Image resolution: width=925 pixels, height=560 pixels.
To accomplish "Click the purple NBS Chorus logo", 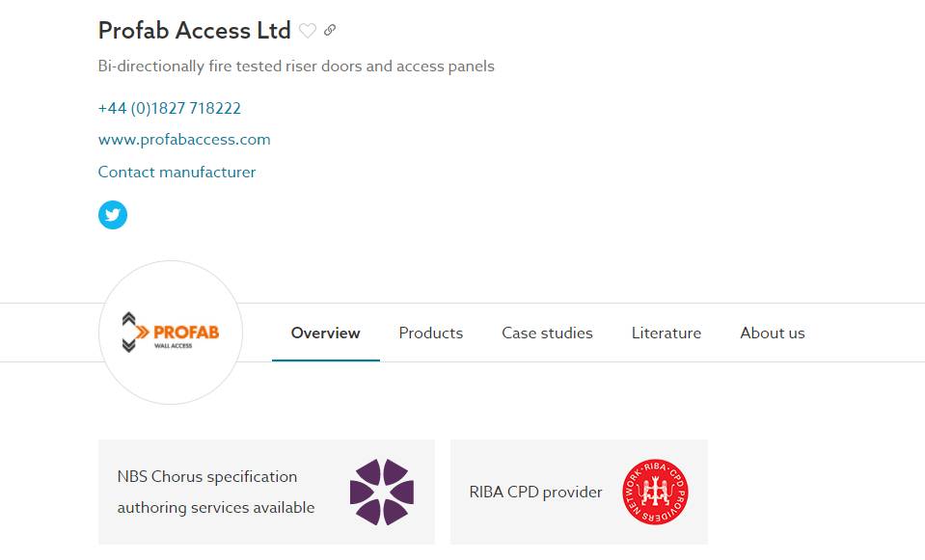I will [381, 492].
